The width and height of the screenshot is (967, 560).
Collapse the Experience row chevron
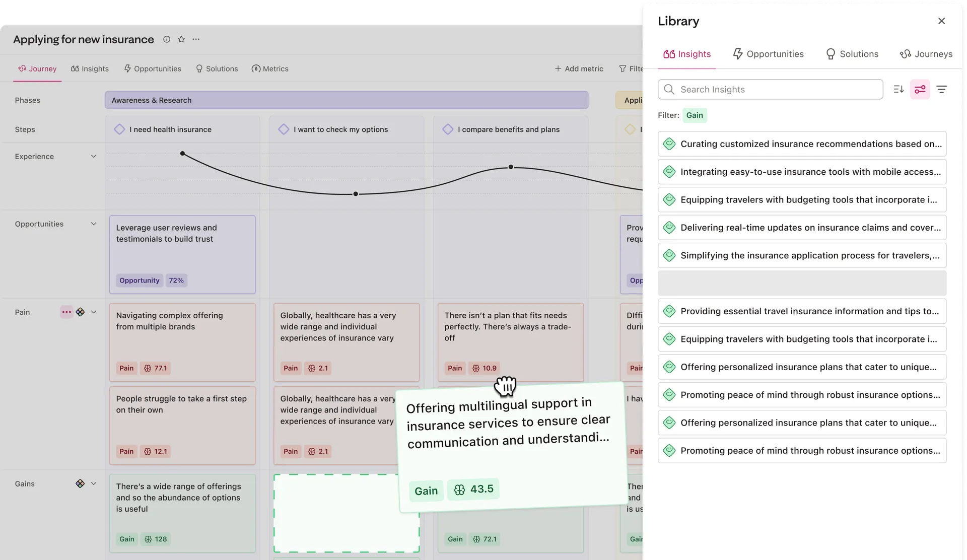coord(93,157)
